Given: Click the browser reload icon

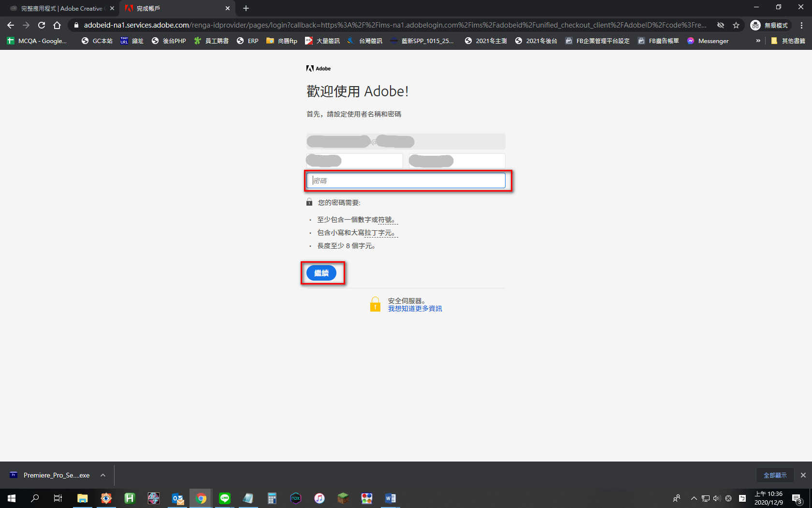Looking at the screenshot, I should pos(42,25).
